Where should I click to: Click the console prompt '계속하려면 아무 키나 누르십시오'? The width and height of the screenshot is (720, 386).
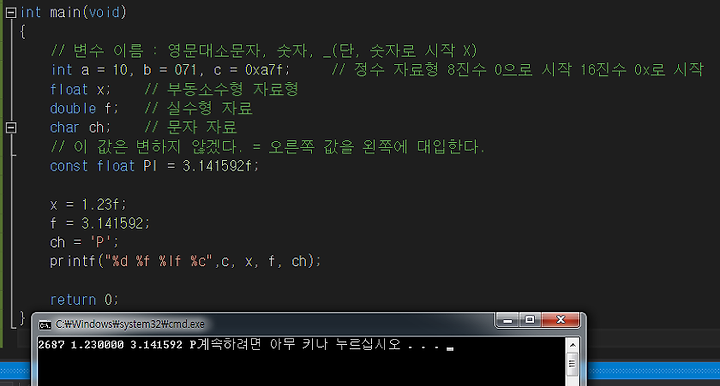click(298, 344)
